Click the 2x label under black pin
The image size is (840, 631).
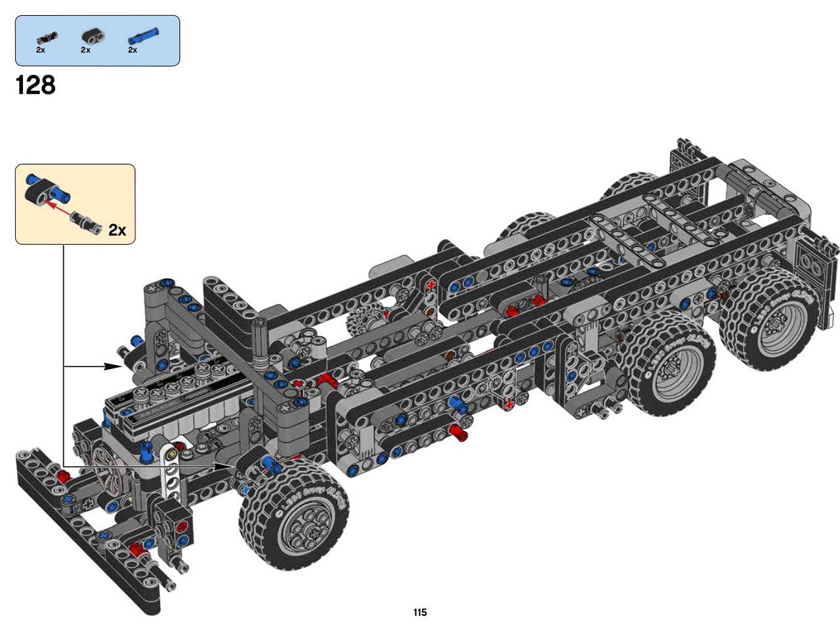(41, 50)
